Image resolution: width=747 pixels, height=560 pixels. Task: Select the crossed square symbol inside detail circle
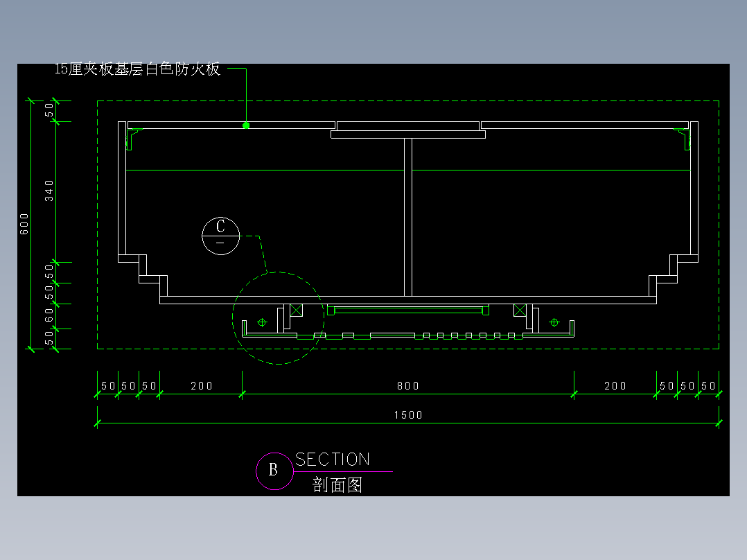pyautogui.click(x=297, y=310)
